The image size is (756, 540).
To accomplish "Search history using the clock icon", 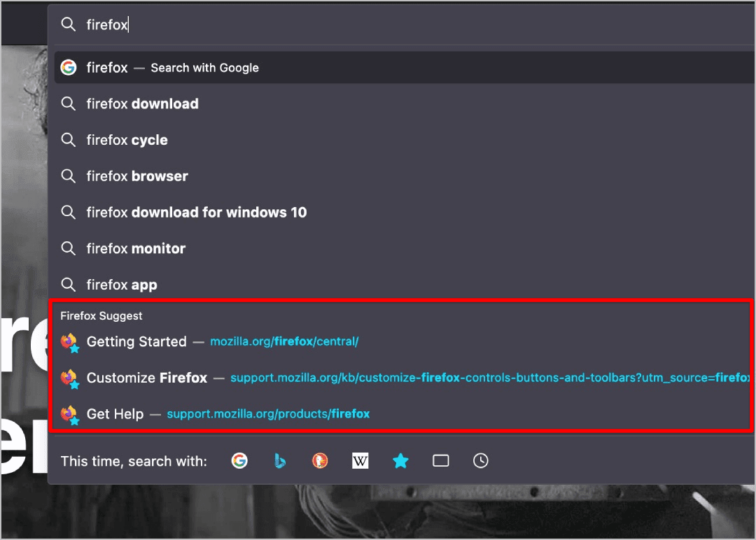I will [481, 461].
